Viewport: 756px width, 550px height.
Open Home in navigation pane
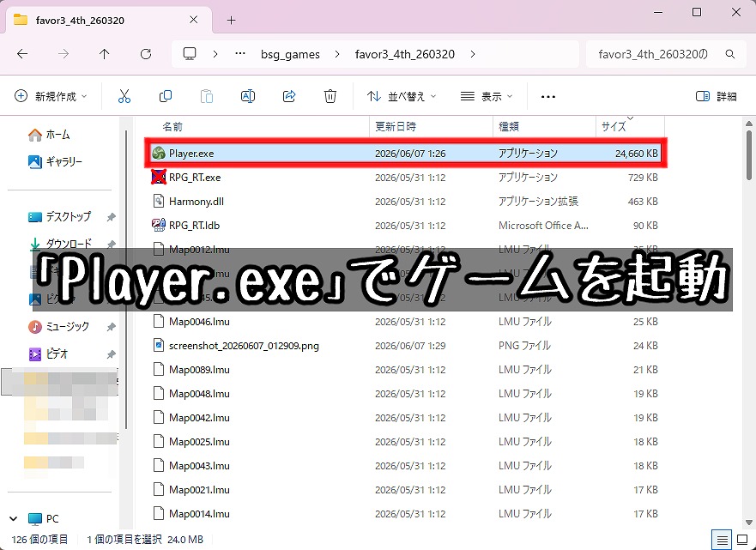pyautogui.click(x=49, y=135)
